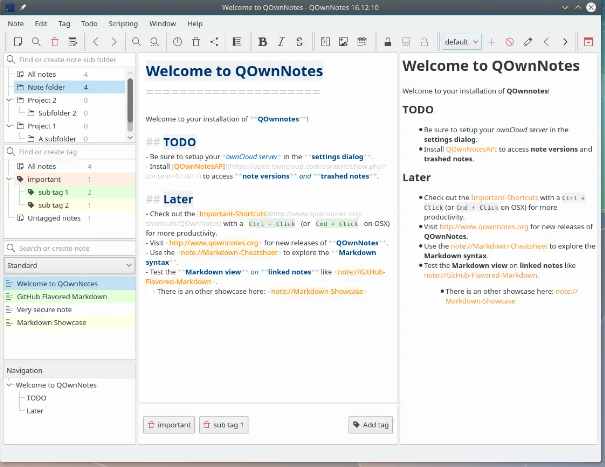Show note versions clock icon
The height and width of the screenshot is (467, 605).
[177, 42]
